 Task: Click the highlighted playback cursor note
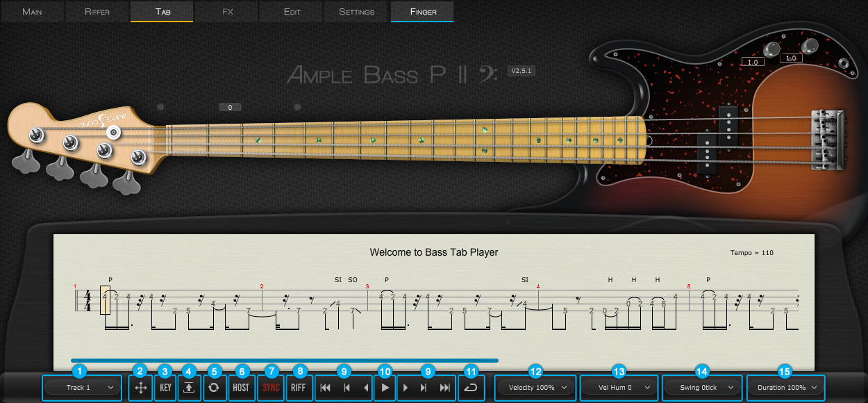click(105, 299)
